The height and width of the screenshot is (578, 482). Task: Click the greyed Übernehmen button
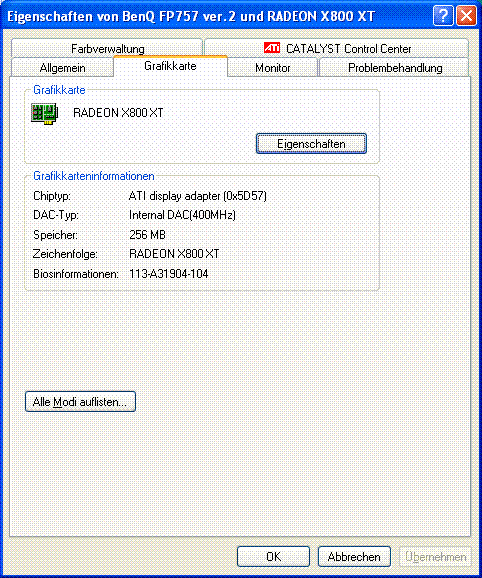(436, 557)
